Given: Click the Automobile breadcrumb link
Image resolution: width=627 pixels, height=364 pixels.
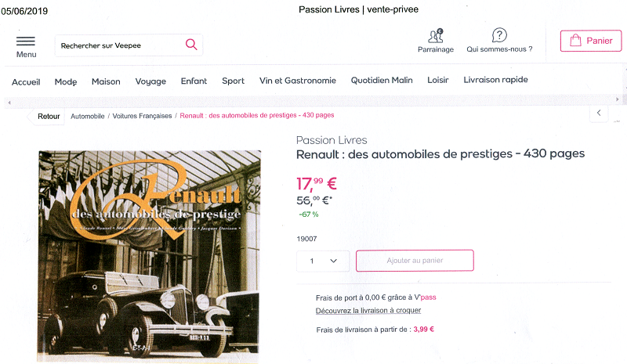Looking at the screenshot, I should (x=88, y=116).
